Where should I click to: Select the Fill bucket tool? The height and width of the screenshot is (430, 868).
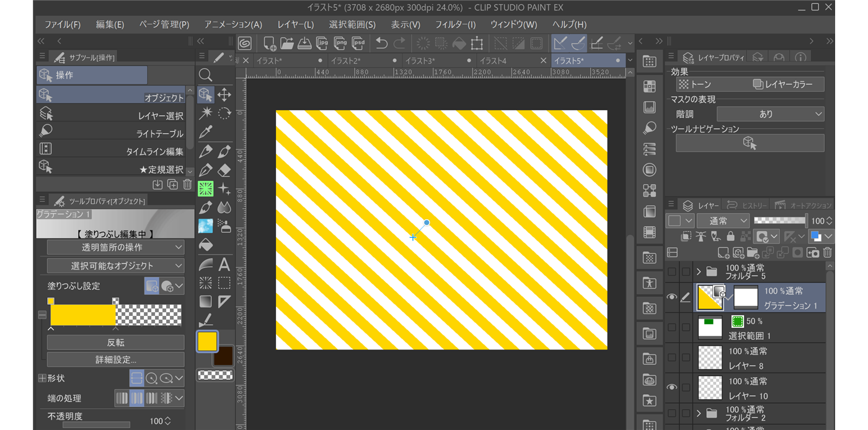(206, 245)
